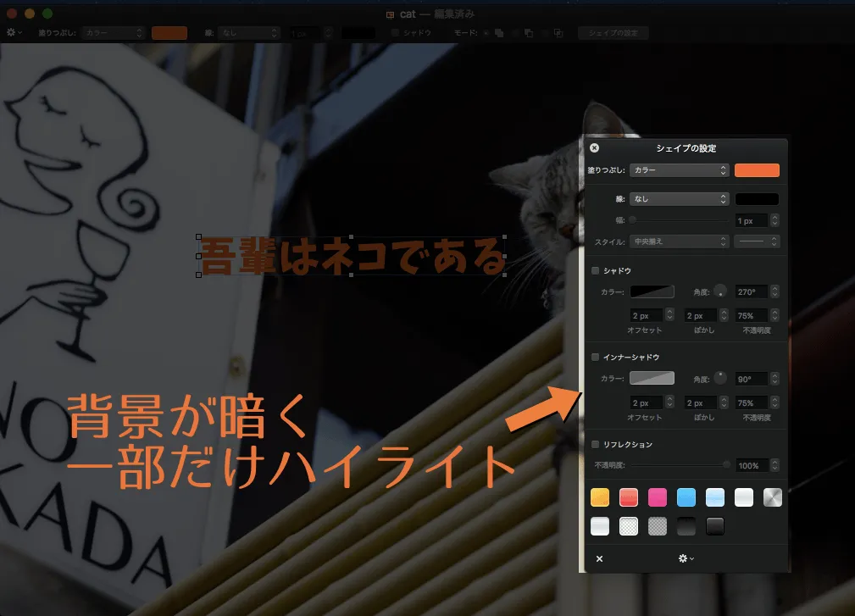Viewport: 855px width, 616px height.
Task: Apply the white glossy preset in the first row
Action: [744, 497]
